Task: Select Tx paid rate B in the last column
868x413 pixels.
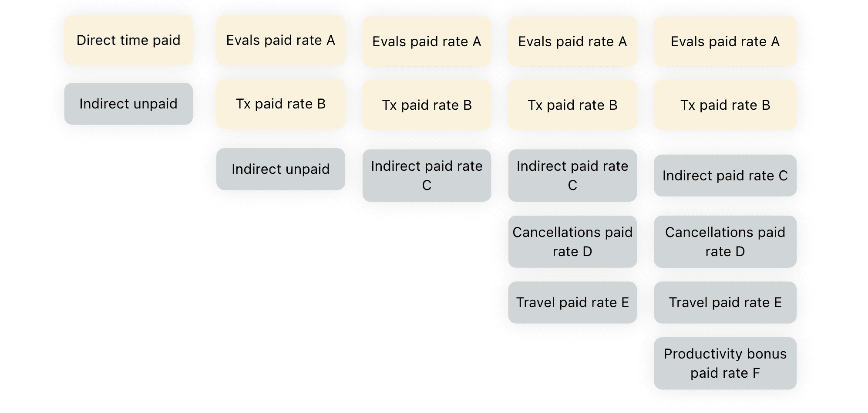Action: pos(725,105)
